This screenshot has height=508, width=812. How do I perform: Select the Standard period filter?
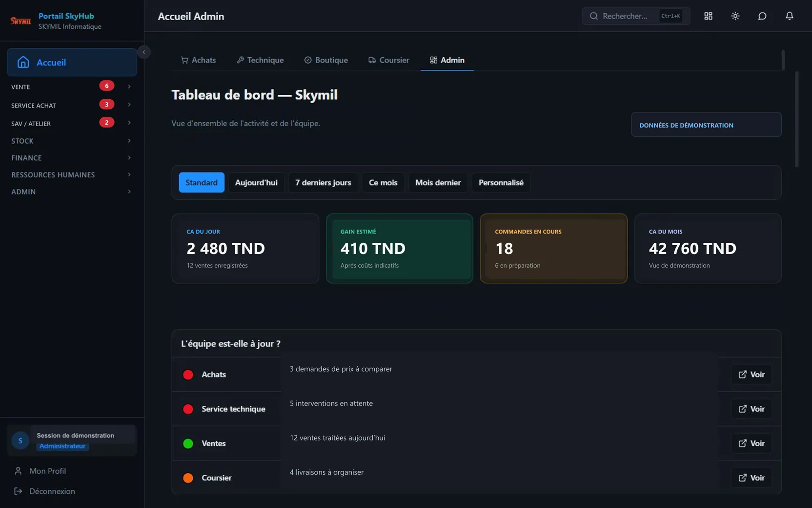point(202,183)
